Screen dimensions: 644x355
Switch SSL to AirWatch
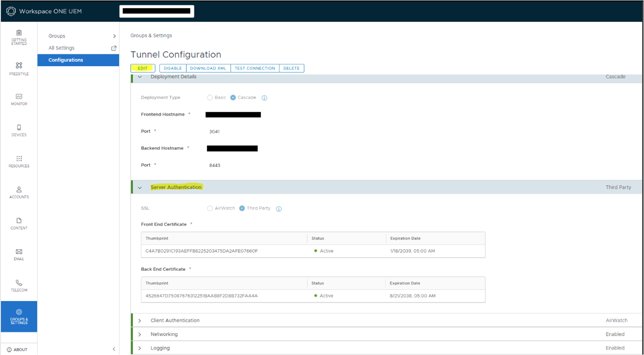pos(210,208)
